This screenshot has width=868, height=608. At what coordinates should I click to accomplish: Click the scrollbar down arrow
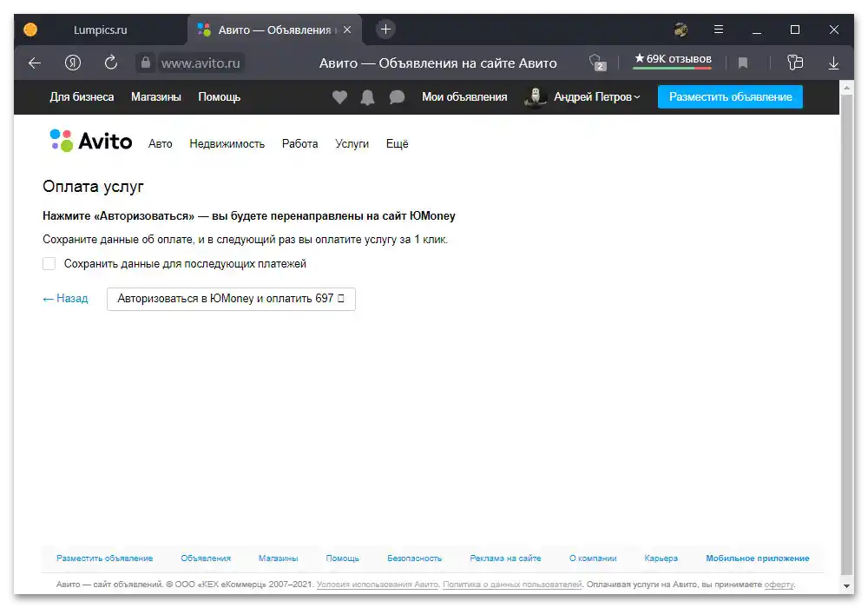[846, 585]
